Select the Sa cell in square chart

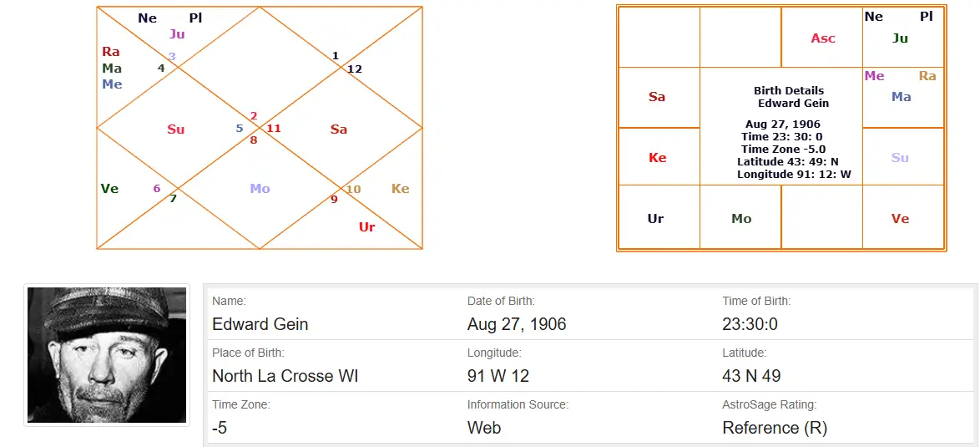[657, 97]
